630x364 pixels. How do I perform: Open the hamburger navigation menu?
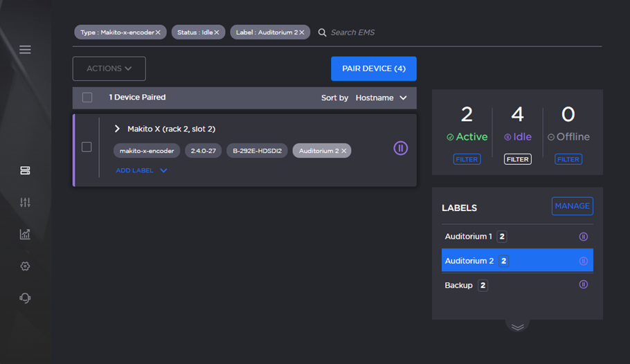pos(25,50)
